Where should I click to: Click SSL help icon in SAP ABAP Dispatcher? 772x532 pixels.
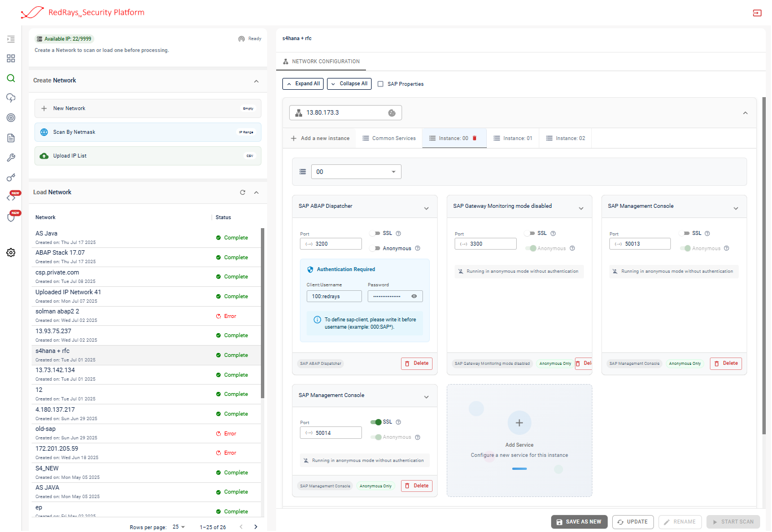(x=398, y=233)
